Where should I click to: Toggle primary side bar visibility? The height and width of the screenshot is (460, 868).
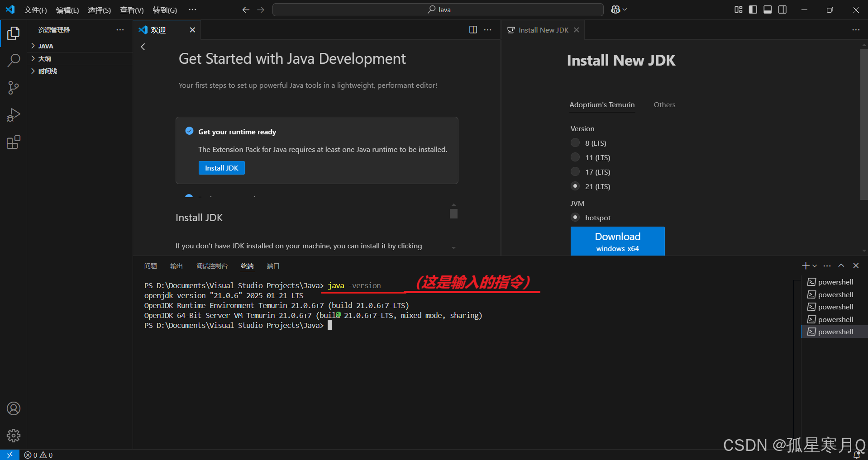tap(753, 9)
